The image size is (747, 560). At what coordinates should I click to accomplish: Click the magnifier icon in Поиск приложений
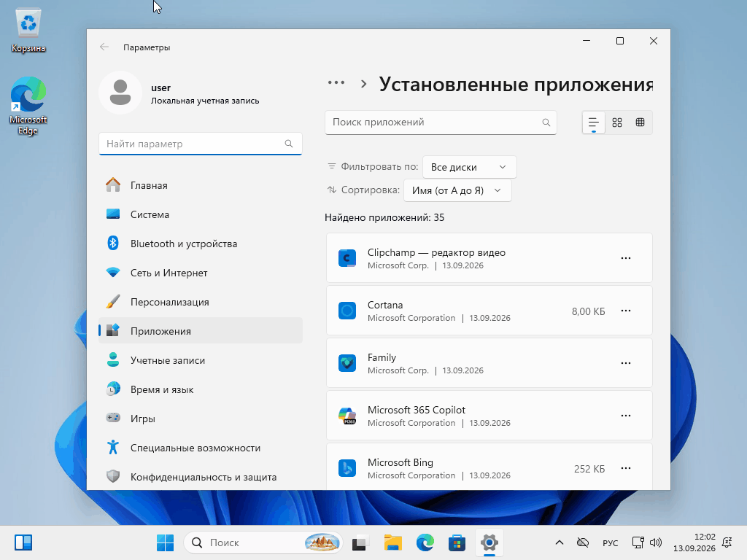(x=546, y=122)
